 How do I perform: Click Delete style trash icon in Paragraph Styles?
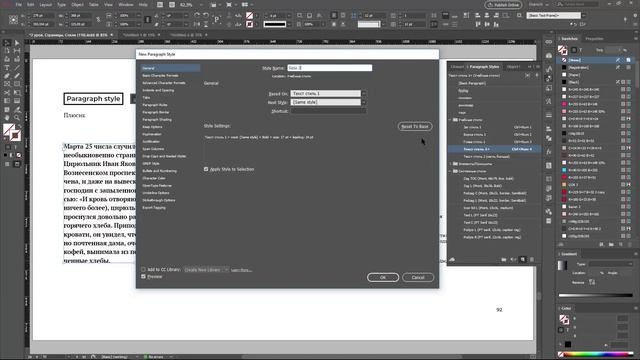[531, 259]
